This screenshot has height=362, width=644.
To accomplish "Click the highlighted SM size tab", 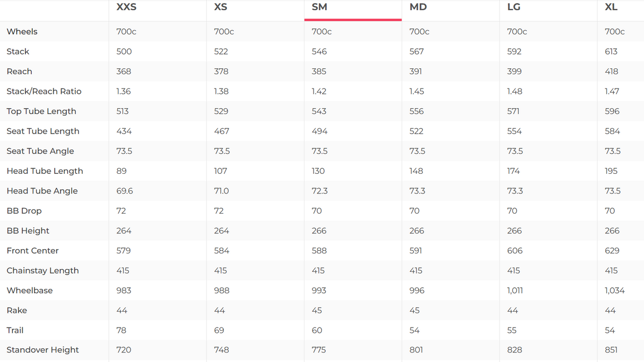I will coord(319,7).
